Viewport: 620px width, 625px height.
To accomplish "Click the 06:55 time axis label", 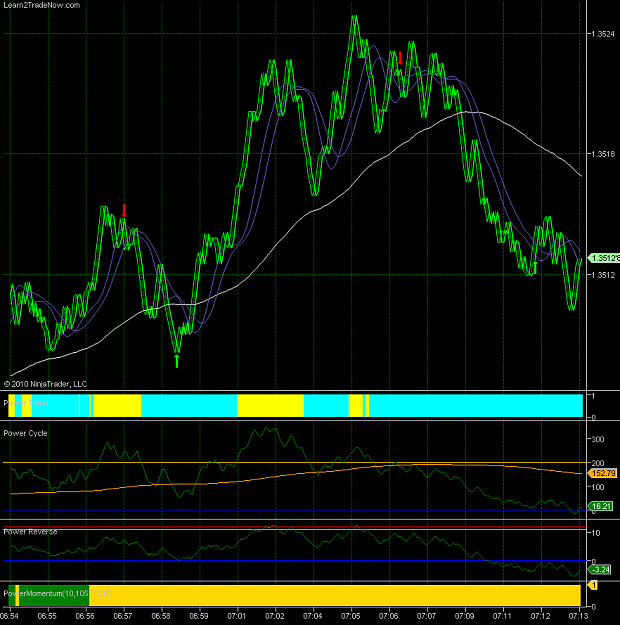I will pyautogui.click(x=47, y=616).
